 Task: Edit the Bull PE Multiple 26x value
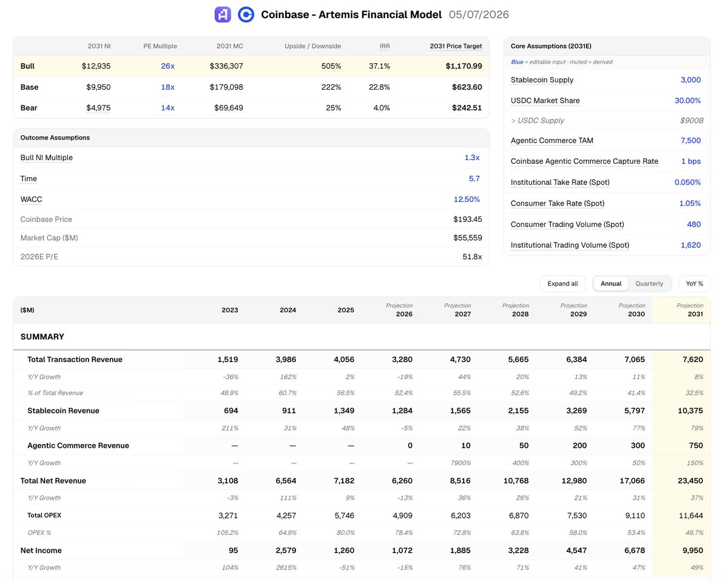[167, 66]
